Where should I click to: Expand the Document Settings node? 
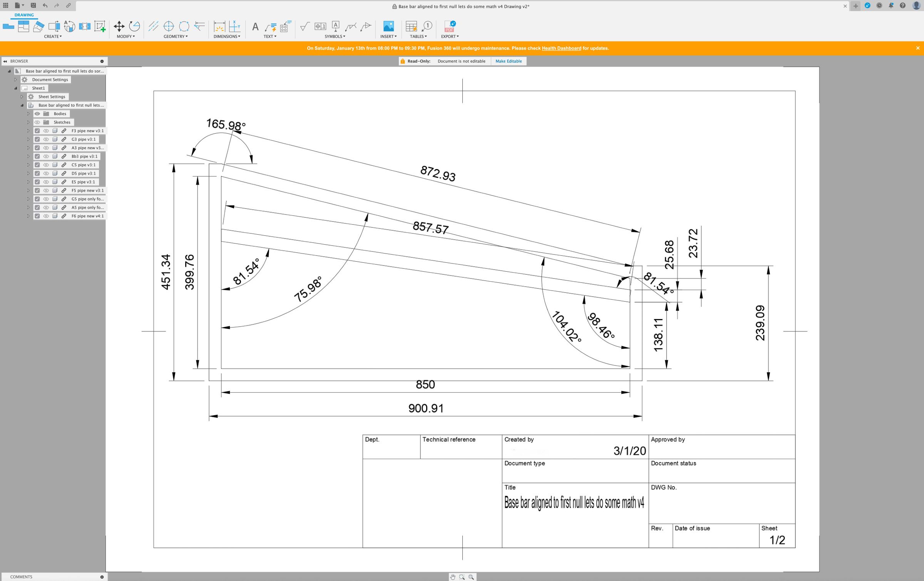click(16, 80)
